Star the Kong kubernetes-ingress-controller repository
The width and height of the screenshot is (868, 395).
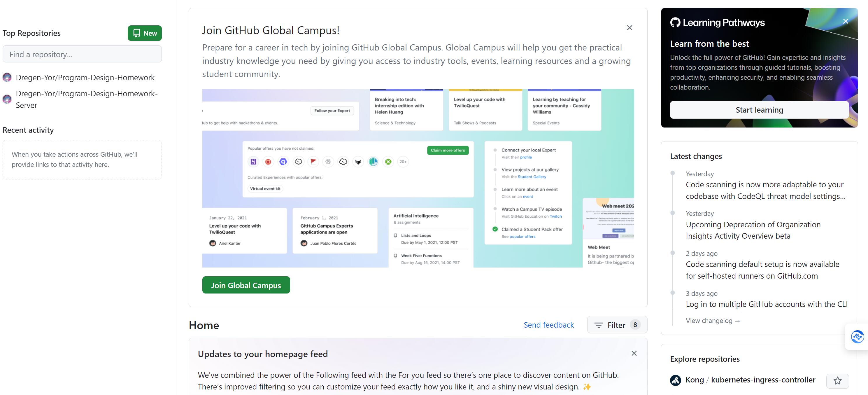837,380
